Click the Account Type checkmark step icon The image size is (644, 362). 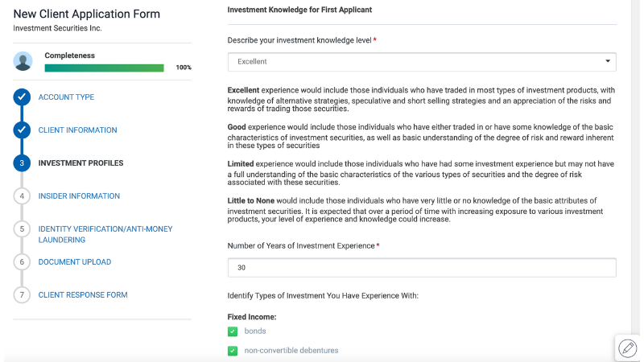click(x=22, y=97)
